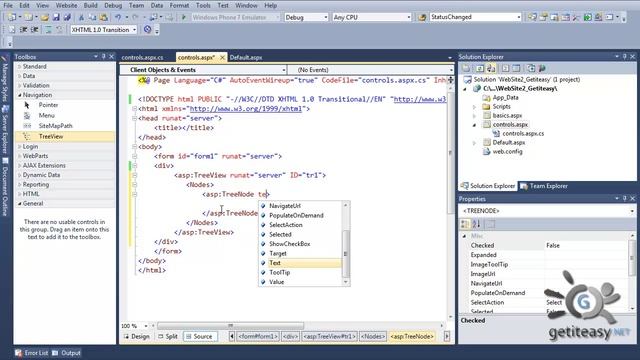Screen dimensions: 640x360
Task: Click the <form#form1> breadcrumb tag
Action: pos(258,336)
